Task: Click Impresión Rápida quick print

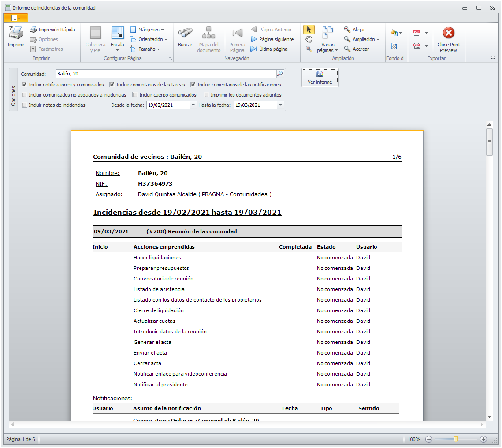Action: pyautogui.click(x=52, y=30)
